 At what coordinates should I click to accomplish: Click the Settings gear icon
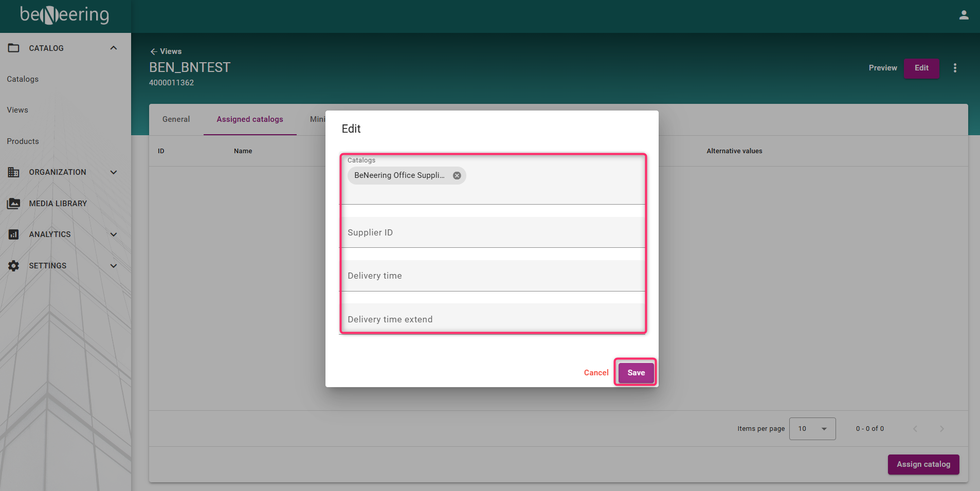click(x=14, y=266)
